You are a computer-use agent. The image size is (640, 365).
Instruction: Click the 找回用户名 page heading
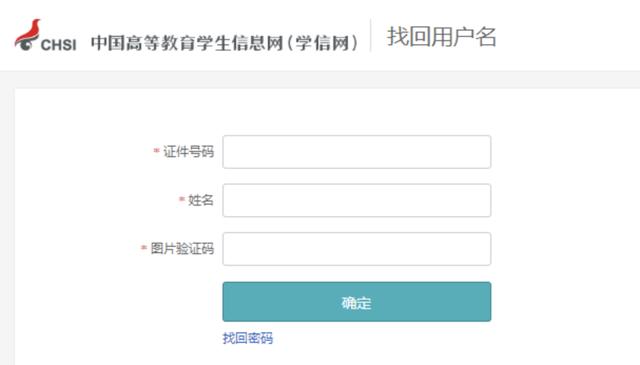442,37
